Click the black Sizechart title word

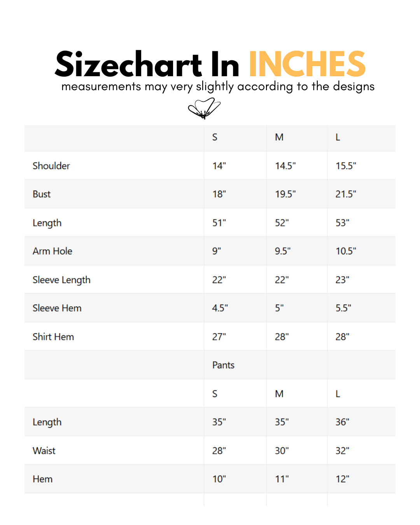click(128, 65)
